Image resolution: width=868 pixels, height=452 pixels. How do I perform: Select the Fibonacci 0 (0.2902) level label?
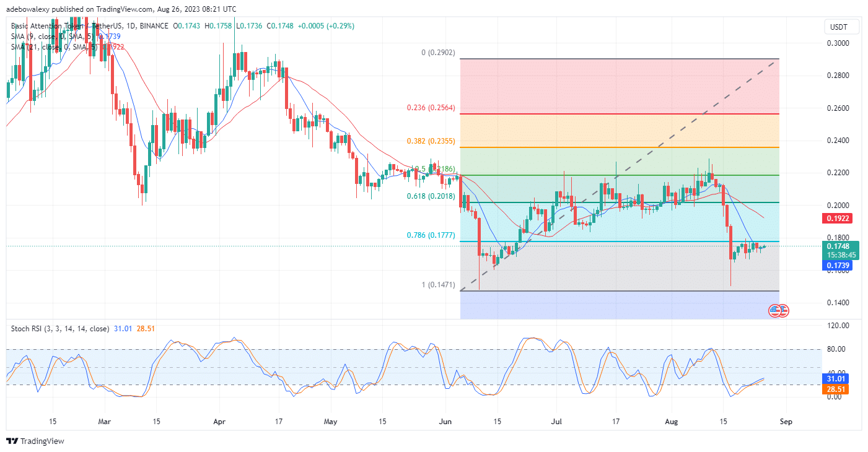438,53
